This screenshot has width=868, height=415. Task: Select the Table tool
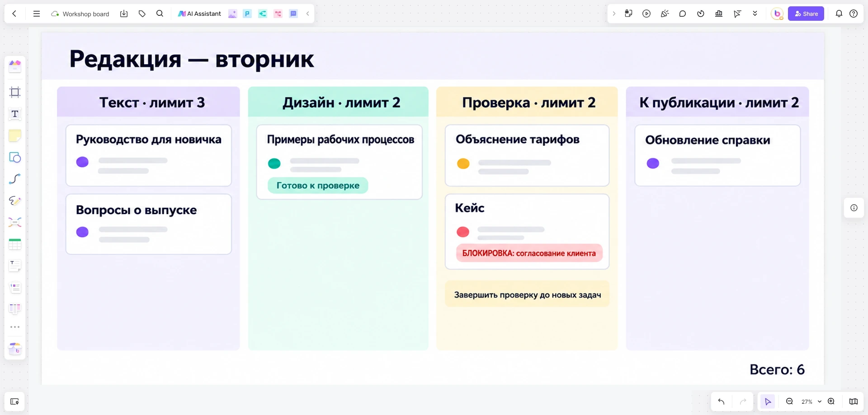15,244
